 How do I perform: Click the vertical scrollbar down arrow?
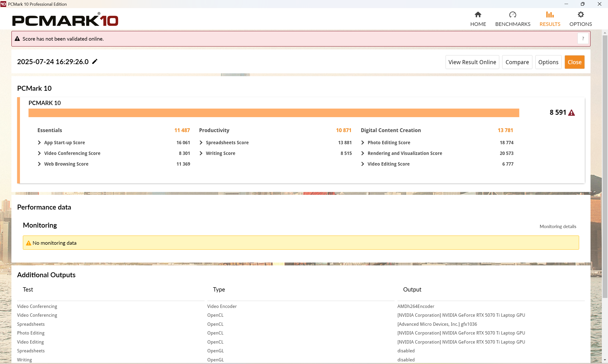click(x=605, y=360)
